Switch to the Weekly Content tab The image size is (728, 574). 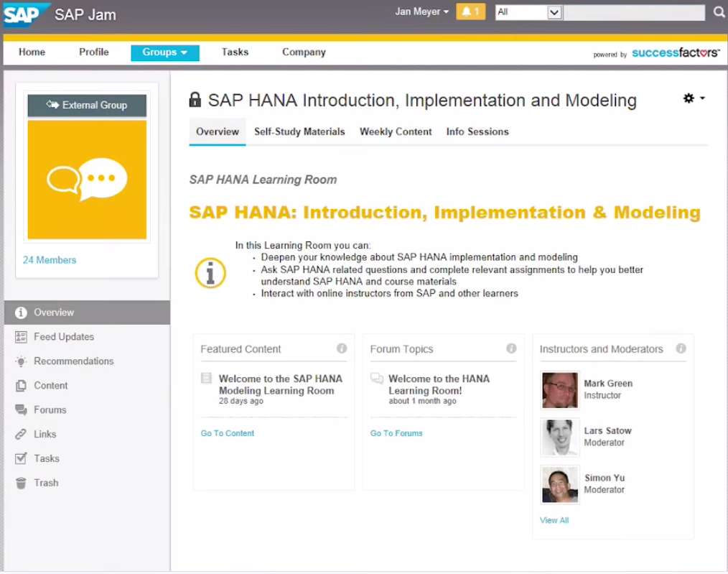click(x=396, y=132)
